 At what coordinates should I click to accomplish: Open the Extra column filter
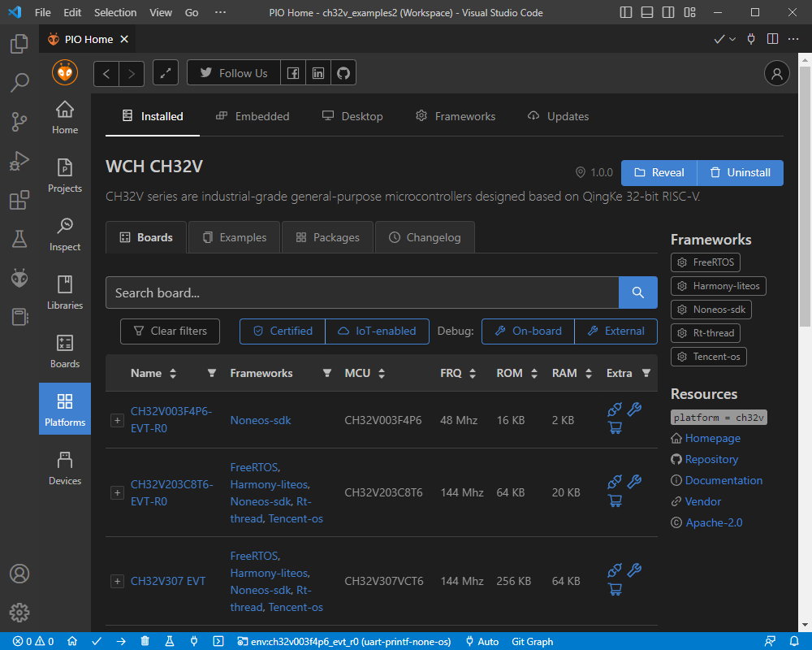coord(646,373)
